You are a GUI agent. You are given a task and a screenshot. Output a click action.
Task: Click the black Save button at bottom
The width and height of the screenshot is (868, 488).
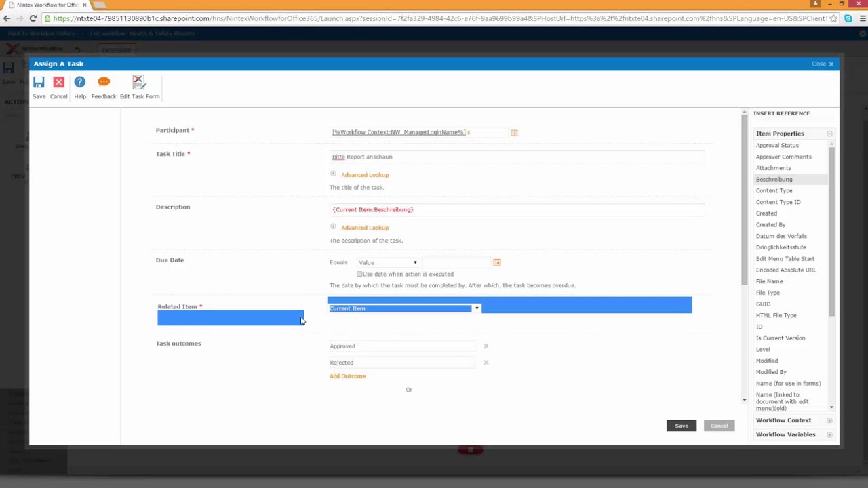[x=682, y=426]
